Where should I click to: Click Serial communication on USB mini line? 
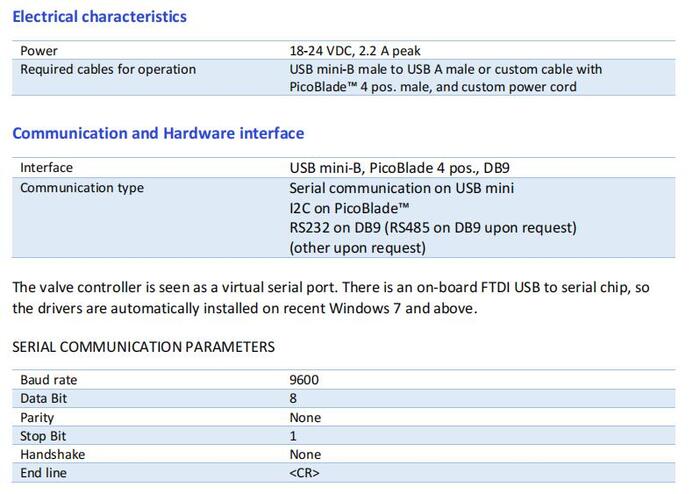(401, 188)
